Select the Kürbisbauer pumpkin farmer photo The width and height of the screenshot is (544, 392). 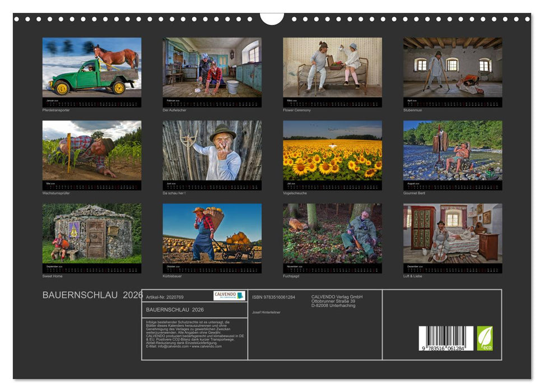coord(212,233)
